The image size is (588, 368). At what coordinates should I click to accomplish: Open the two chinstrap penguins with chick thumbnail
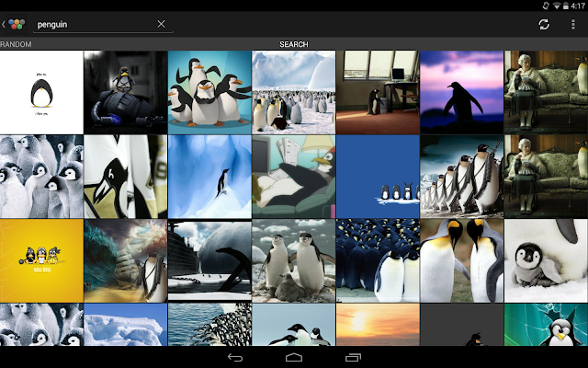point(294,261)
